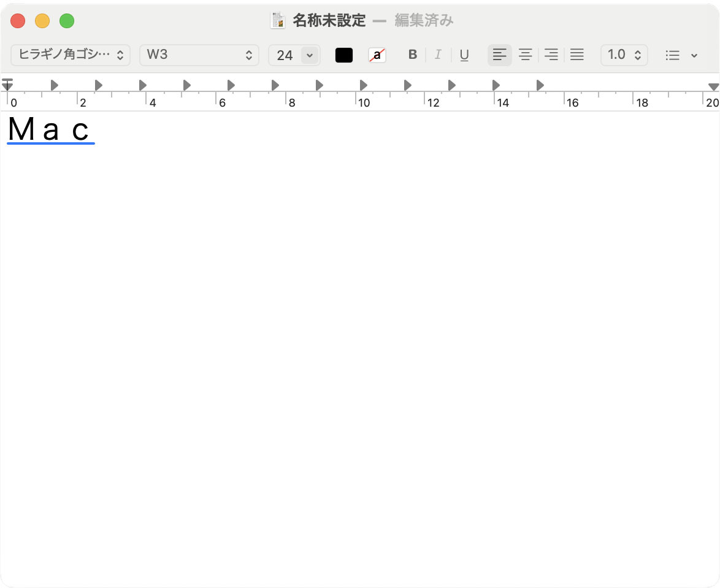Click the last tab stop near 15
720x588 pixels.
540,85
